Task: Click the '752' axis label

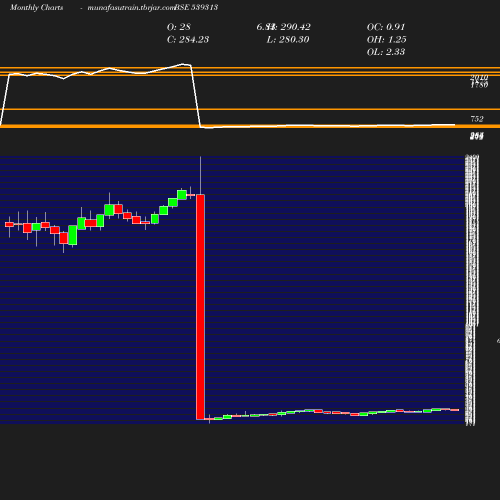Action: tap(477, 119)
